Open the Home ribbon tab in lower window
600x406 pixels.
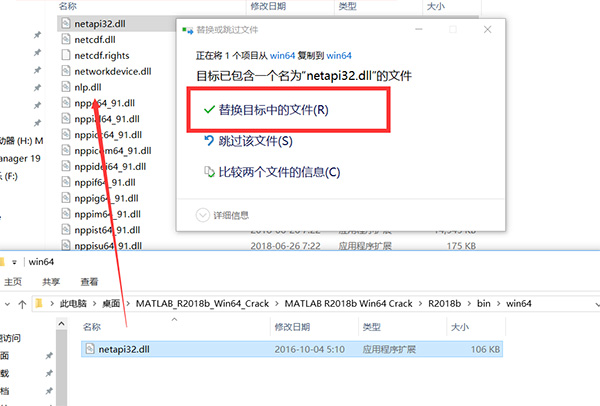13,282
